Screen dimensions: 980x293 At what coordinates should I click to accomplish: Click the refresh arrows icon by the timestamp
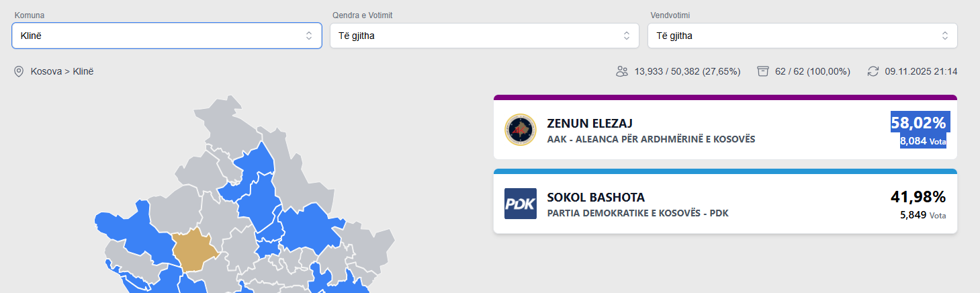[x=873, y=71]
